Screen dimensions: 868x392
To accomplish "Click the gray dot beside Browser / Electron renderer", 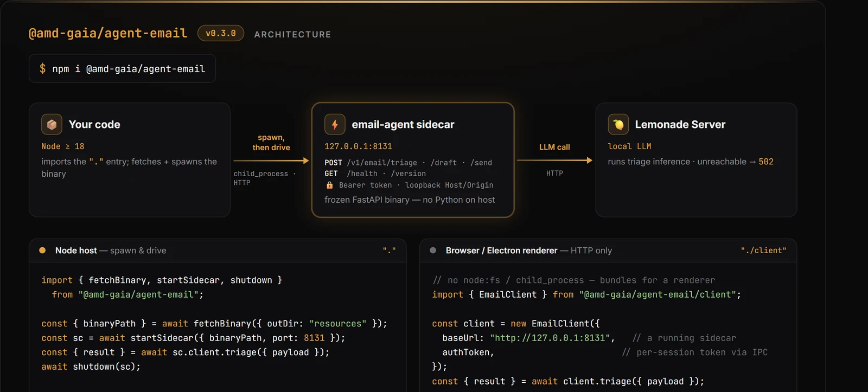I will click(433, 250).
